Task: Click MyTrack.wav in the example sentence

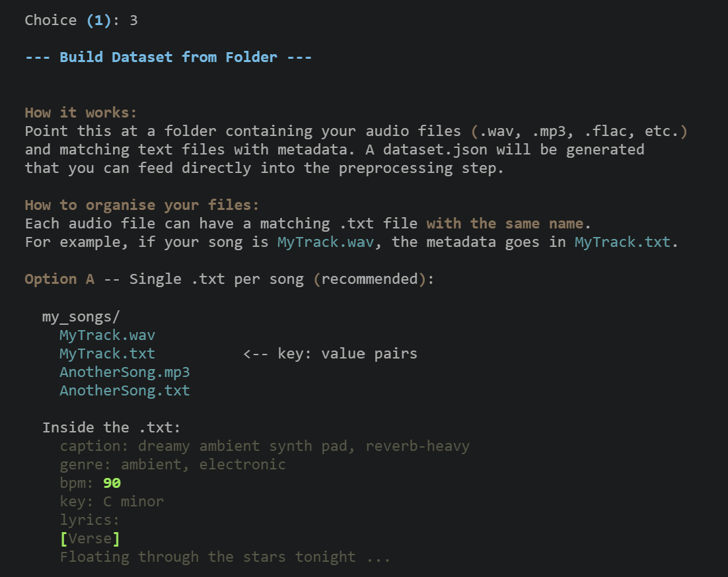Action: pyautogui.click(x=325, y=242)
